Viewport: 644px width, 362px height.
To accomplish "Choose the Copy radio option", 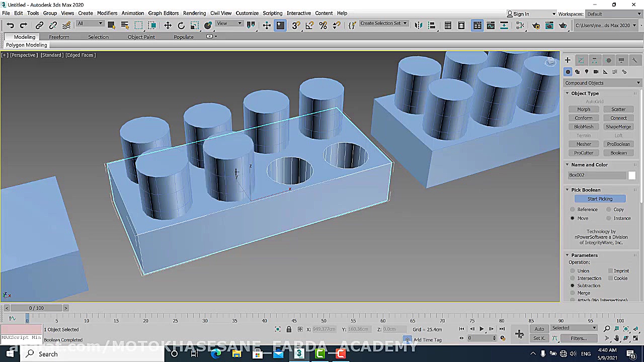I will coord(609,210).
